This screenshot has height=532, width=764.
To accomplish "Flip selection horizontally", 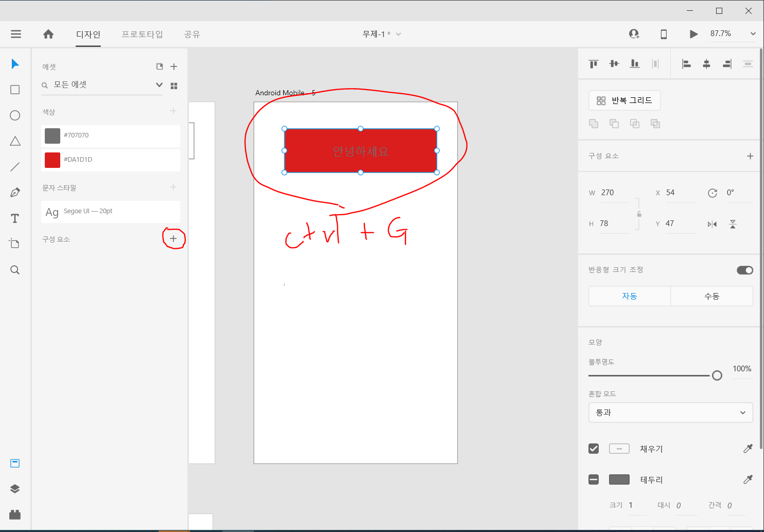I will click(712, 224).
